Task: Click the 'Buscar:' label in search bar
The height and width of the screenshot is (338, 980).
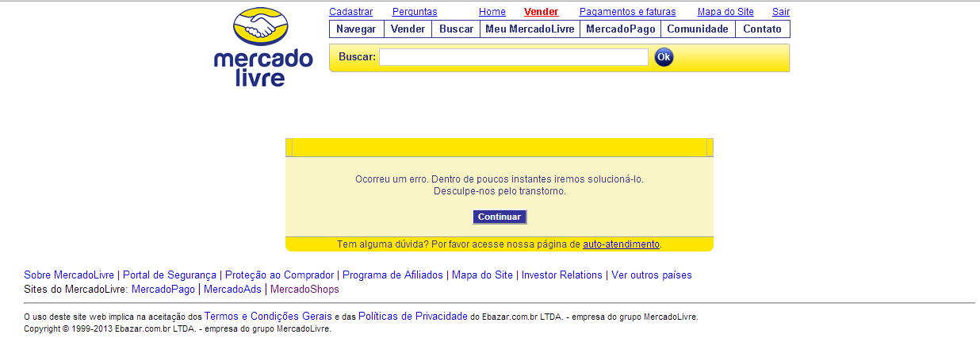Action: (357, 57)
